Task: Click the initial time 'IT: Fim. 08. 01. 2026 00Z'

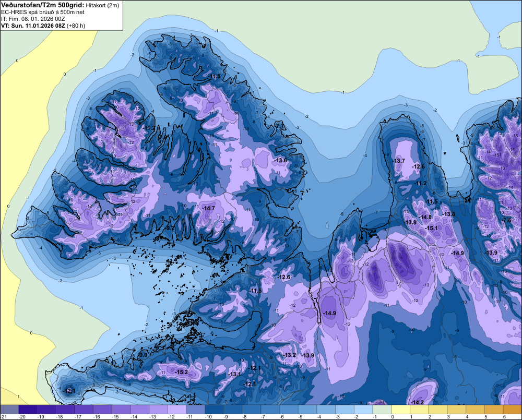Action: (x=33, y=19)
